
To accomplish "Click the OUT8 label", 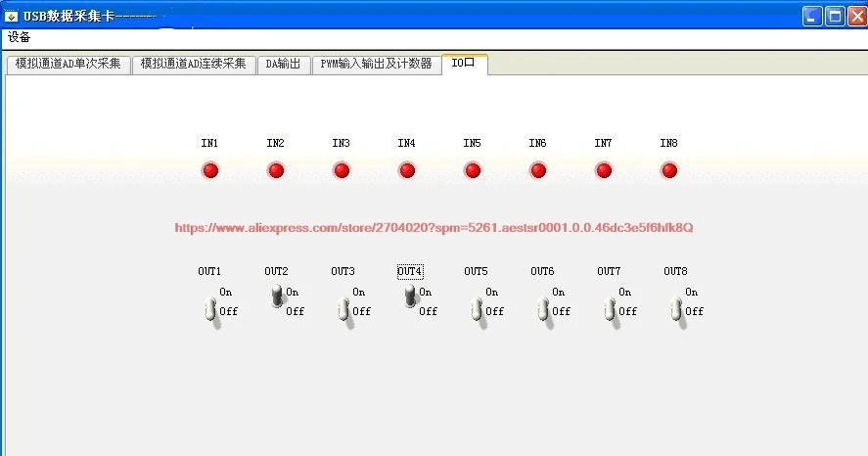I will pyautogui.click(x=675, y=271).
